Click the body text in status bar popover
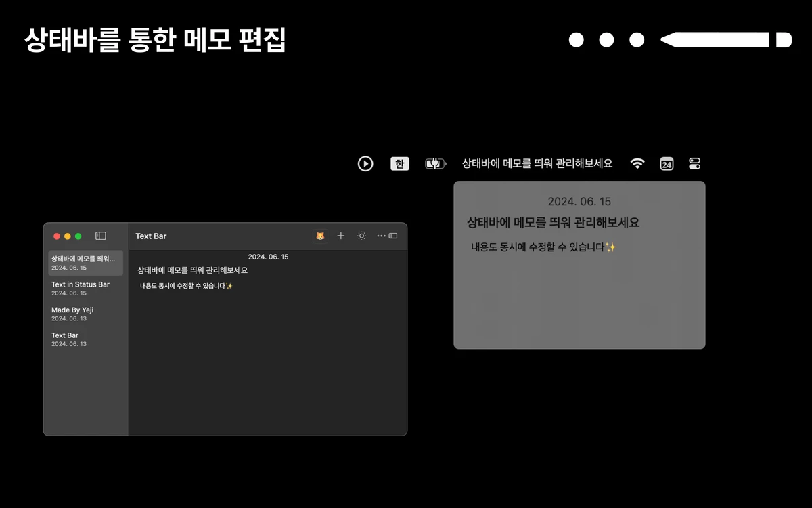The image size is (812, 508). click(x=543, y=247)
